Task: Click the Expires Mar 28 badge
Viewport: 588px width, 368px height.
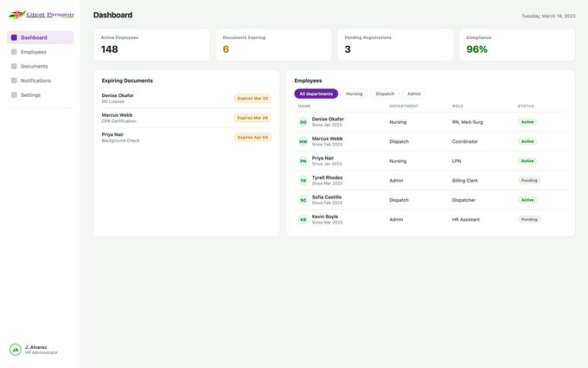Action: [252, 118]
